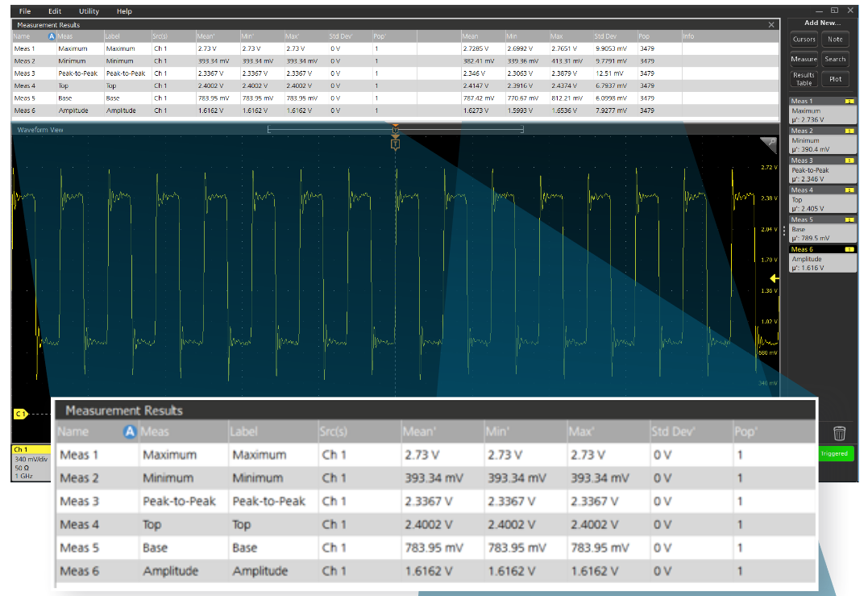Image resolution: width=868 pixels, height=596 pixels.
Task: Click the Results Table button
Action: (x=804, y=79)
